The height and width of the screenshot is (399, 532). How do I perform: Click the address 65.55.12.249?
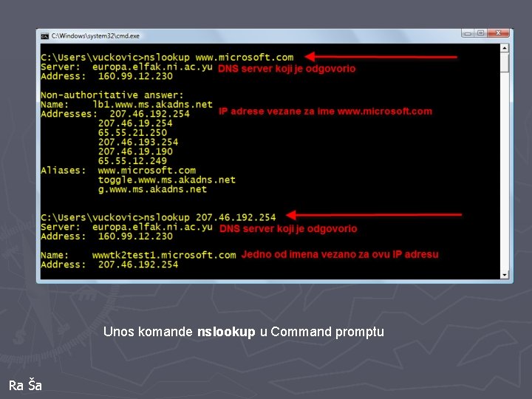tap(132, 161)
